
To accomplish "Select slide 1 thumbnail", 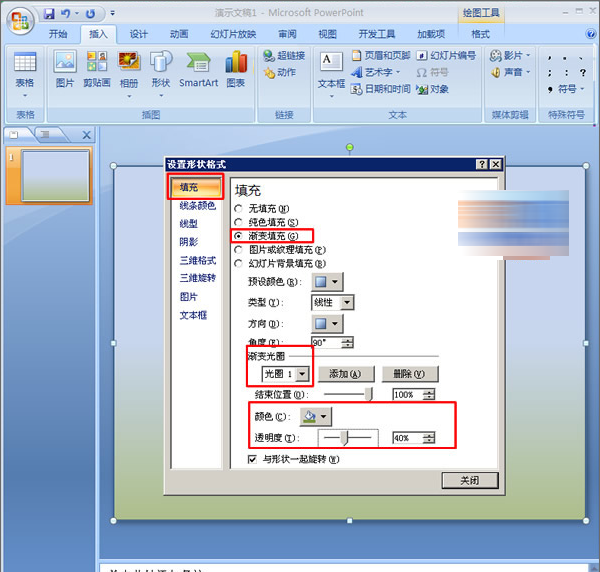I will 55,176.
